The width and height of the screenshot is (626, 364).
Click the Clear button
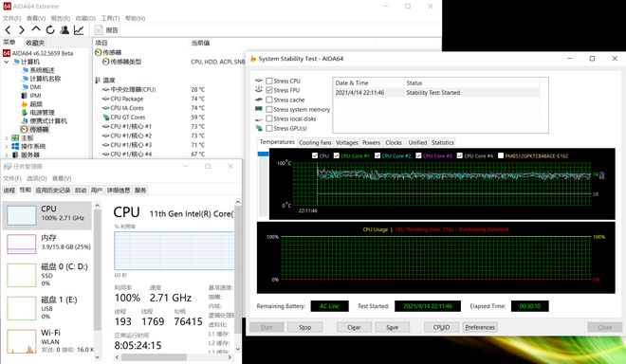coord(354,327)
